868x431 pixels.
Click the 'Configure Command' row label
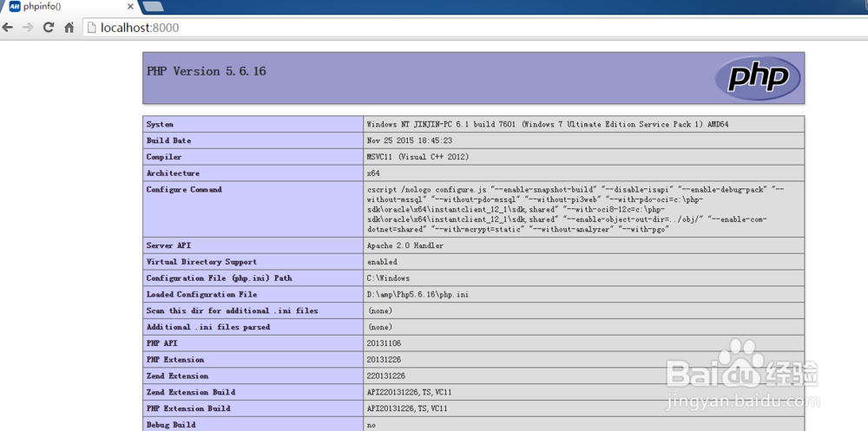click(184, 189)
